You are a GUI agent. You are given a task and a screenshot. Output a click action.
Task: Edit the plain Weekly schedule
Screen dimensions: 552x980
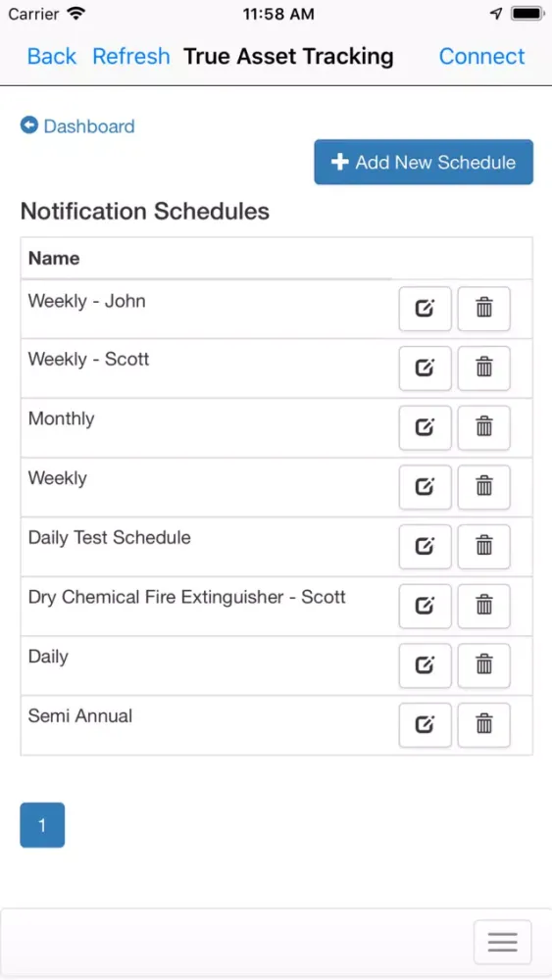pos(426,487)
